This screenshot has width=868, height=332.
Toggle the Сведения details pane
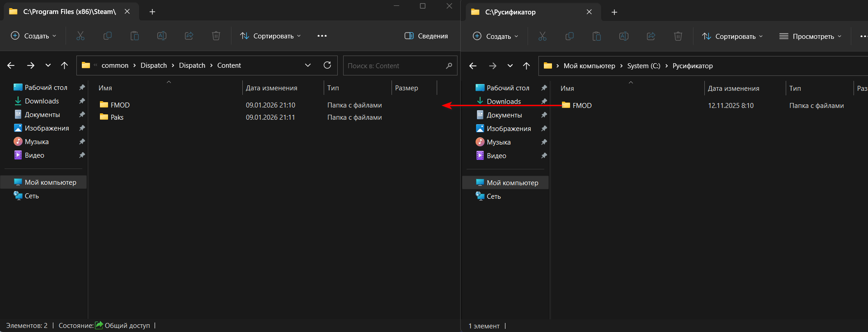(x=426, y=36)
